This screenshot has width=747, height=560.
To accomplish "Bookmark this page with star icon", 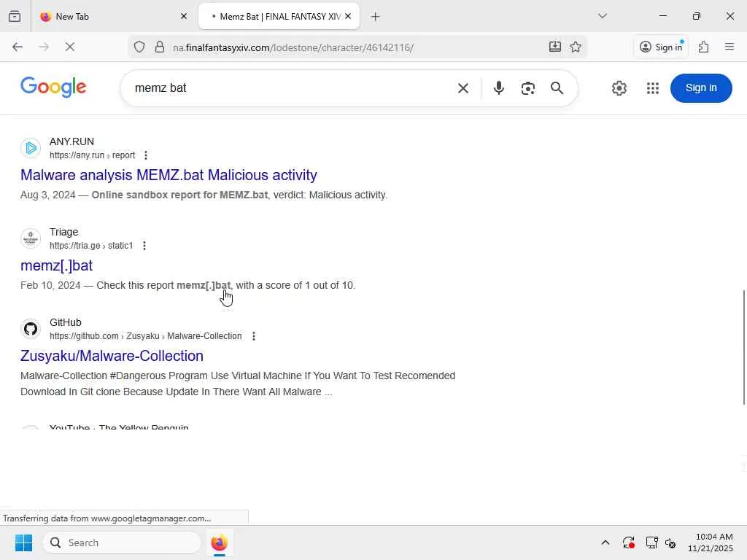I will coord(576,47).
